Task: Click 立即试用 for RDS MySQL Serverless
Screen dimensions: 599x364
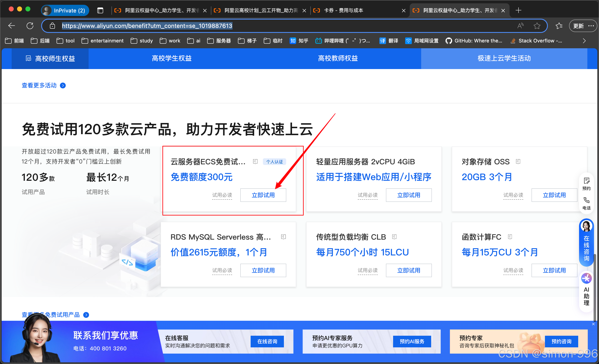Action: tap(263, 270)
